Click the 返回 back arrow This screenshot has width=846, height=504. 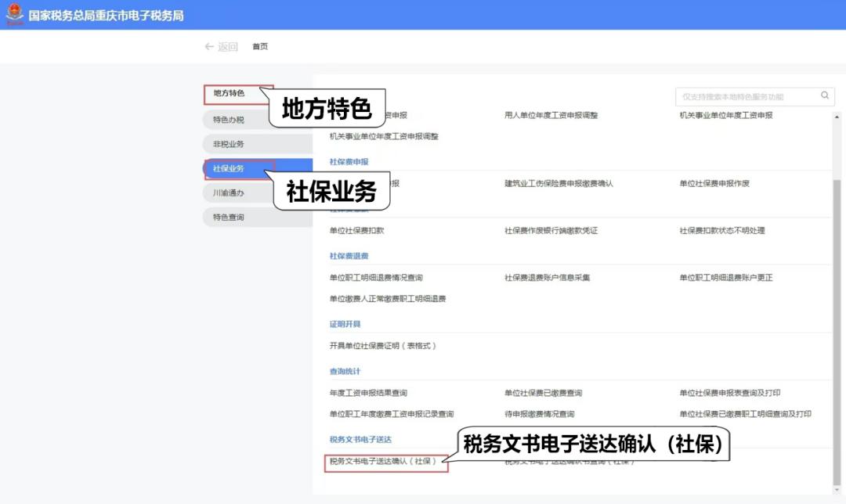coord(220,47)
